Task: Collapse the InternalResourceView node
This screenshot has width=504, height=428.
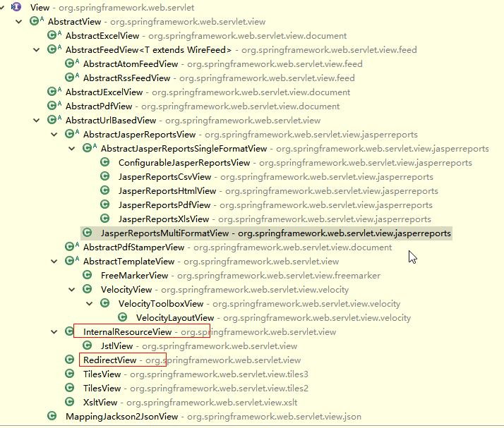Action: pos(54,331)
